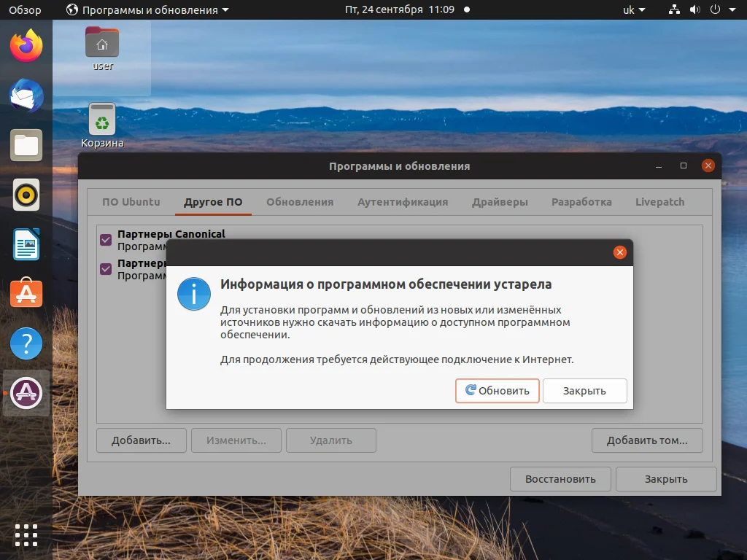Open the Livepatch tab
This screenshot has width=747, height=560.
tap(659, 202)
